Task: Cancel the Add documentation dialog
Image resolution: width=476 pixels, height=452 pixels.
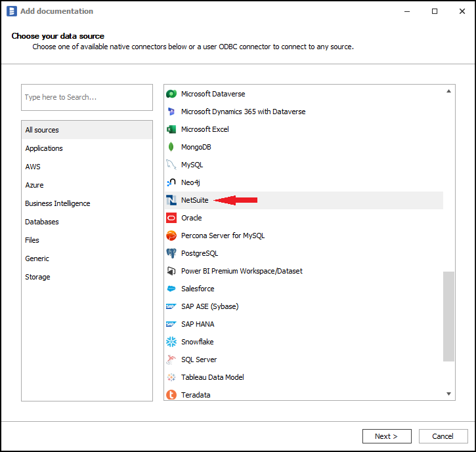Action: (442, 436)
